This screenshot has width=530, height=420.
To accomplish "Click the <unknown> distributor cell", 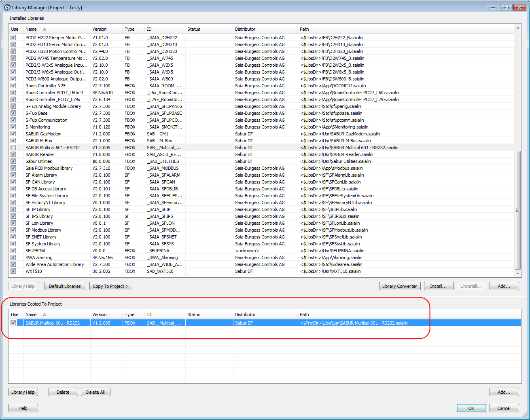I will point(247,251).
